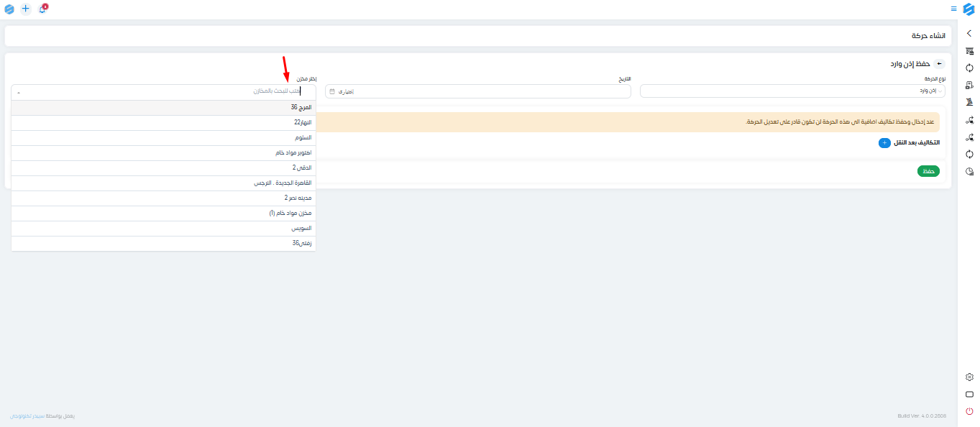Open the cone-shaped sidebar icon

tap(969, 103)
